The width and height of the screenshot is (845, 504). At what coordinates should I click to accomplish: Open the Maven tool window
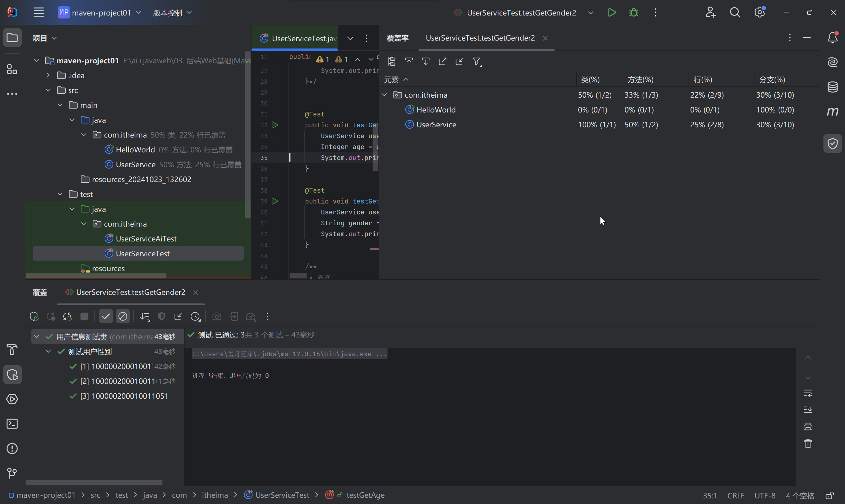click(x=832, y=111)
